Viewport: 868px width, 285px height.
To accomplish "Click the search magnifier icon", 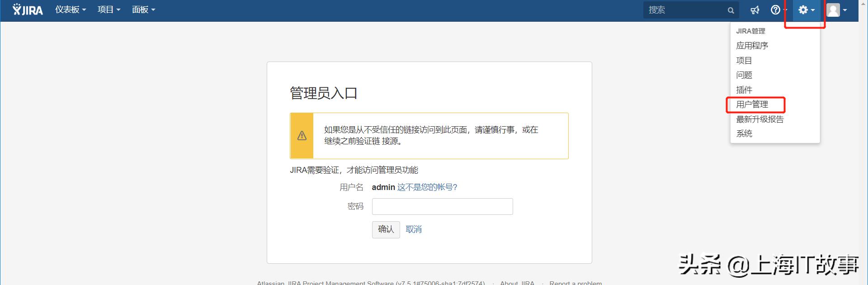I will point(731,10).
